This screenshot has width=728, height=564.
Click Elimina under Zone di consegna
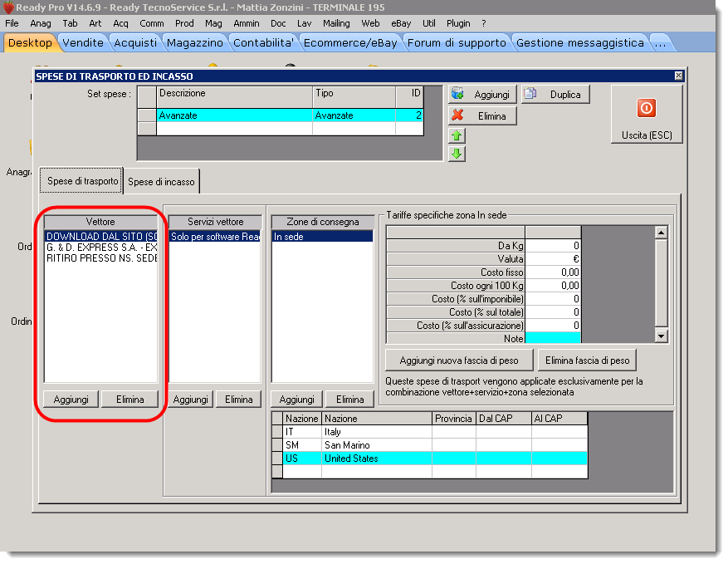tap(350, 400)
